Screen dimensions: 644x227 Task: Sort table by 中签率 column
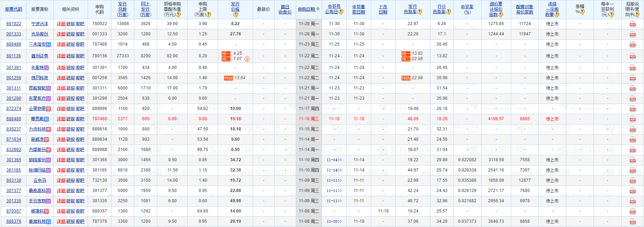click(x=467, y=9)
